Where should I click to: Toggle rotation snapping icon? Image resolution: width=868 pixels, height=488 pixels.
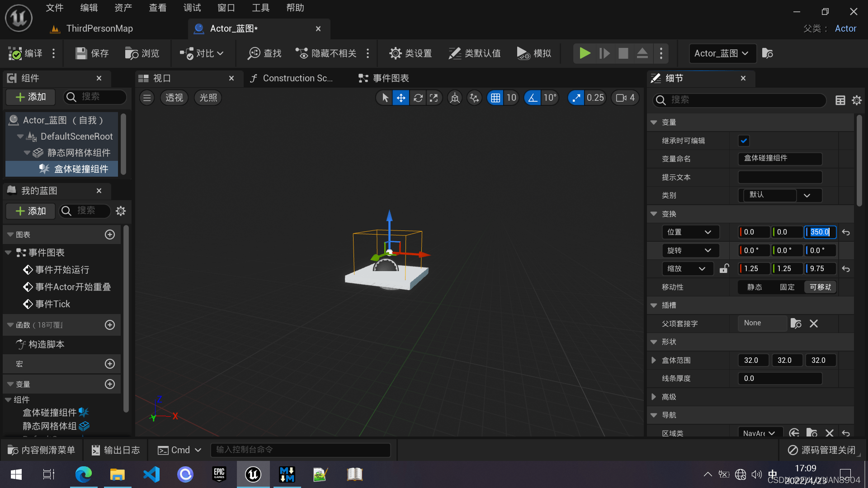coord(533,98)
